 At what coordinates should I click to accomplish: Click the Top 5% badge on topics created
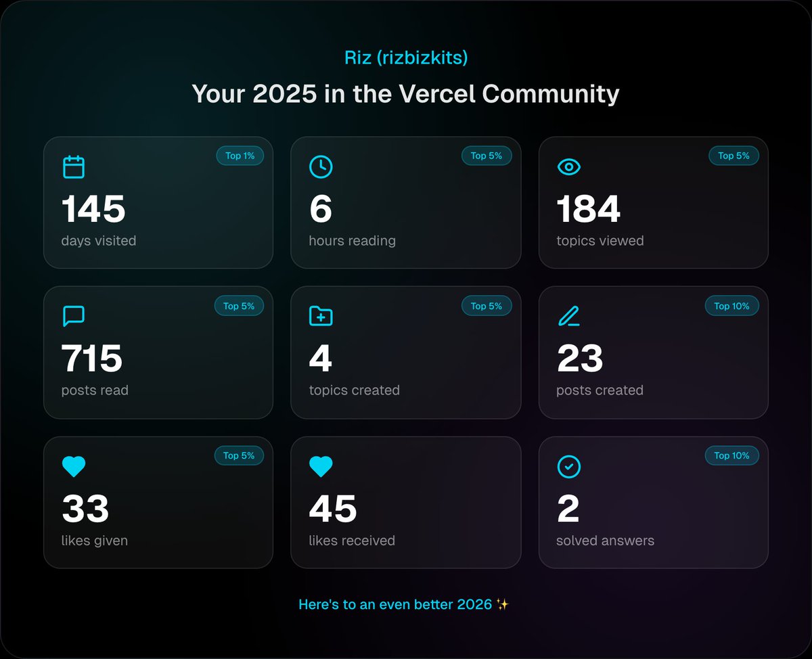pos(487,306)
